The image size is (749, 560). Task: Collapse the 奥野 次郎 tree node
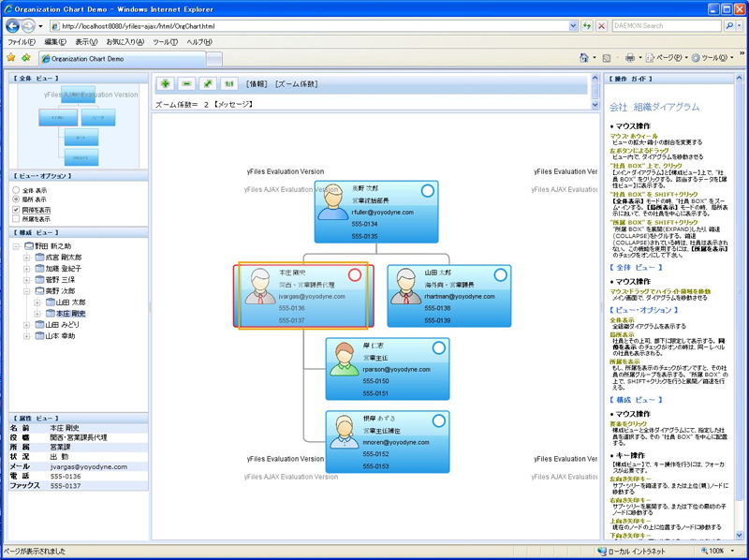(27, 291)
